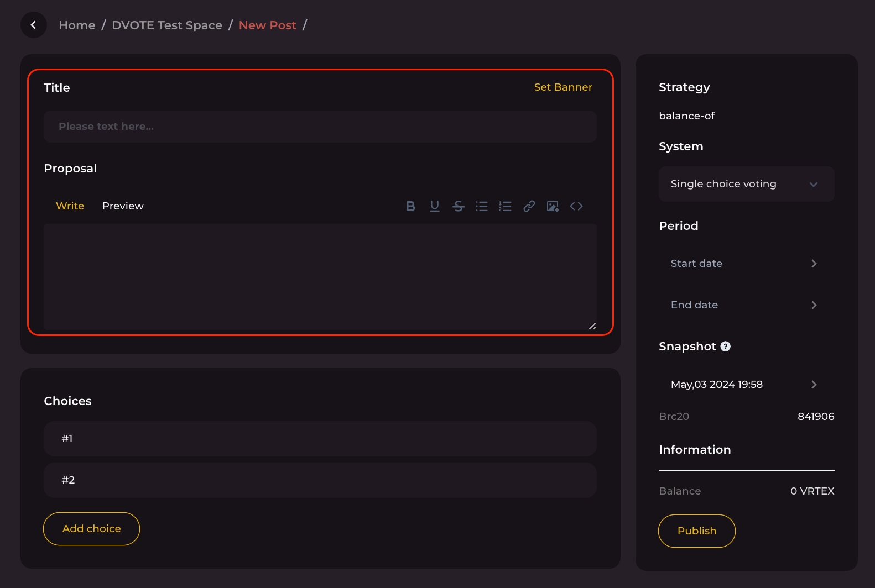
Task: Click the Publish button
Action: tap(696, 531)
